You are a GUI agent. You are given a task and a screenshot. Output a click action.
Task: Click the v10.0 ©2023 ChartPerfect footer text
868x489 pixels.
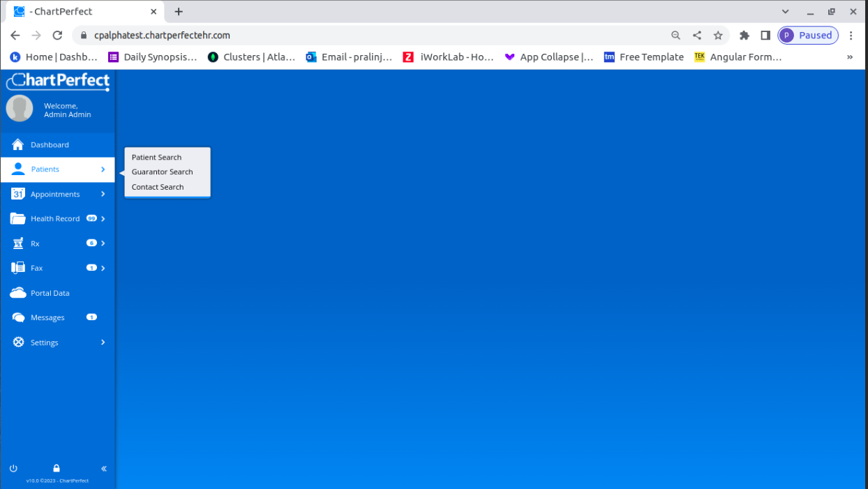[57, 481]
